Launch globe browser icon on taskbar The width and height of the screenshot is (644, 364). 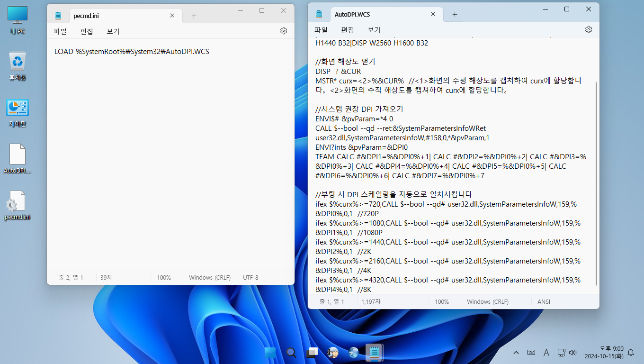354,353
